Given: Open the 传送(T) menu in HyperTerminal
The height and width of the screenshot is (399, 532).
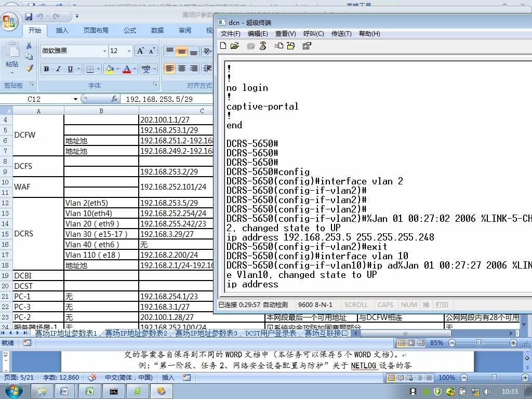Looking at the screenshot, I should pos(341,34).
